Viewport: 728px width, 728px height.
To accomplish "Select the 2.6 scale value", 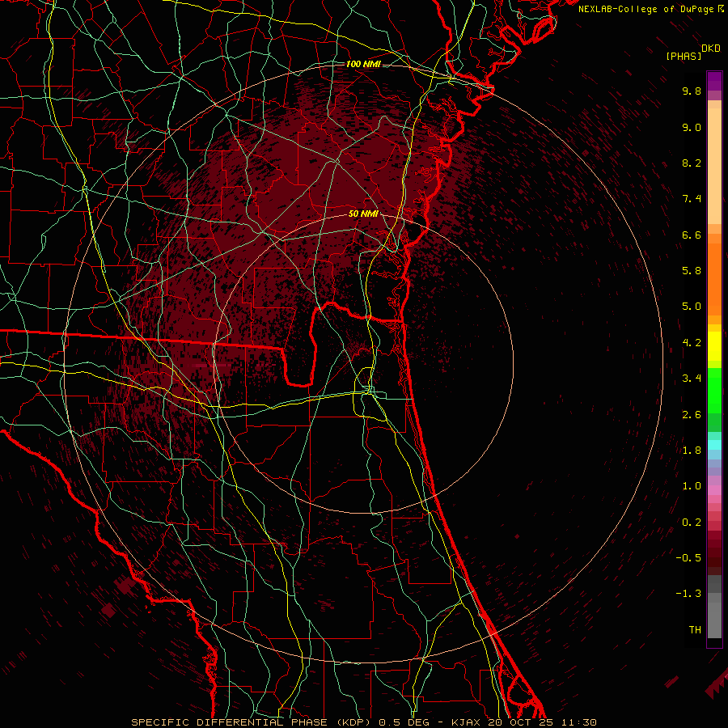I will point(692,415).
